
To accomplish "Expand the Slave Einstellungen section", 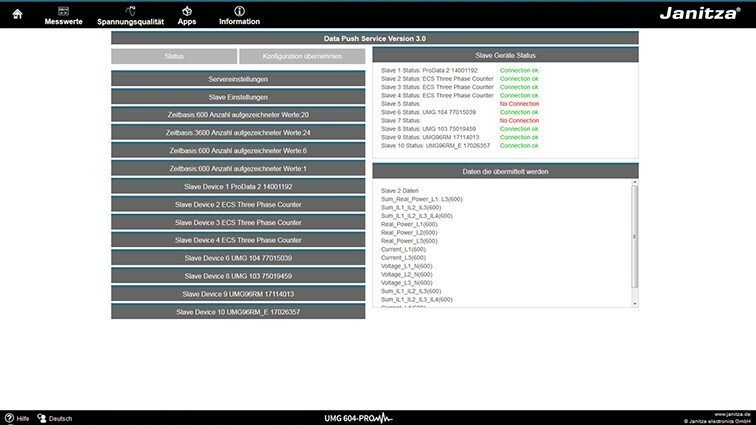I will (238, 97).
